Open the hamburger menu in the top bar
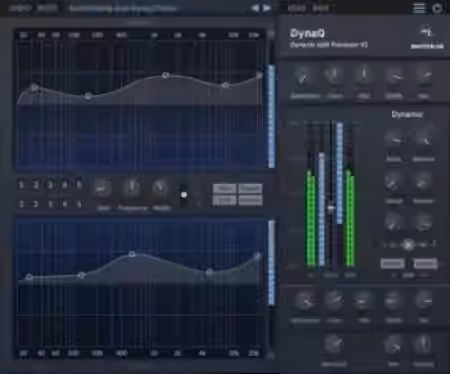 419,8
